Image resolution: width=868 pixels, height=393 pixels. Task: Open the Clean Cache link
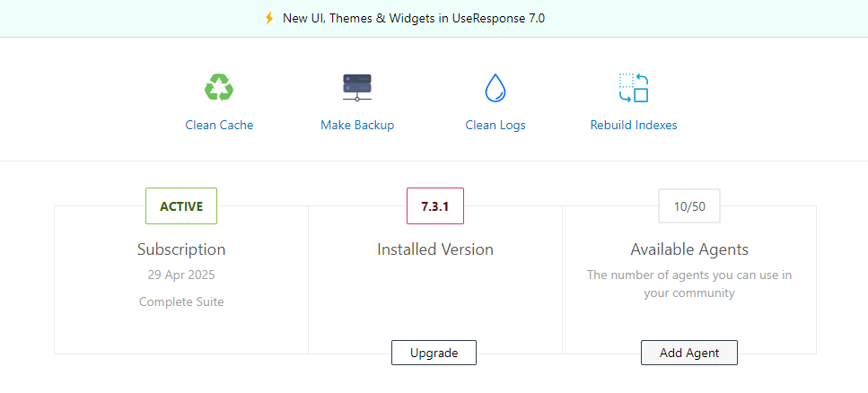(x=219, y=125)
